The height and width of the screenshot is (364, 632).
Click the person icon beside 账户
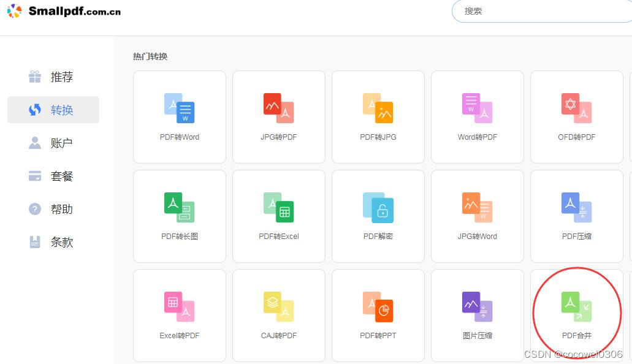coord(35,143)
